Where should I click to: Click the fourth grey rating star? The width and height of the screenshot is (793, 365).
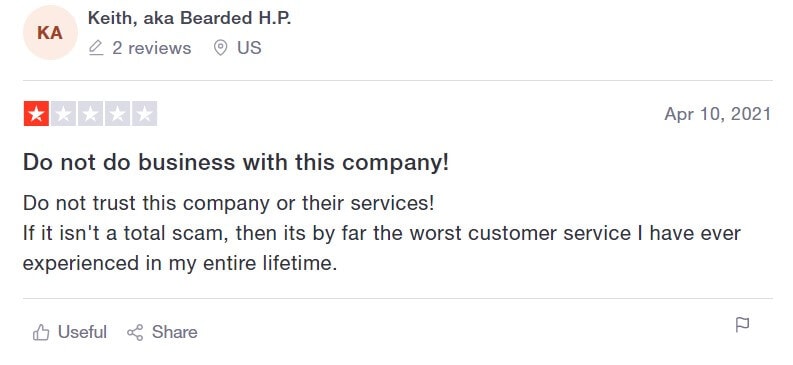point(117,114)
